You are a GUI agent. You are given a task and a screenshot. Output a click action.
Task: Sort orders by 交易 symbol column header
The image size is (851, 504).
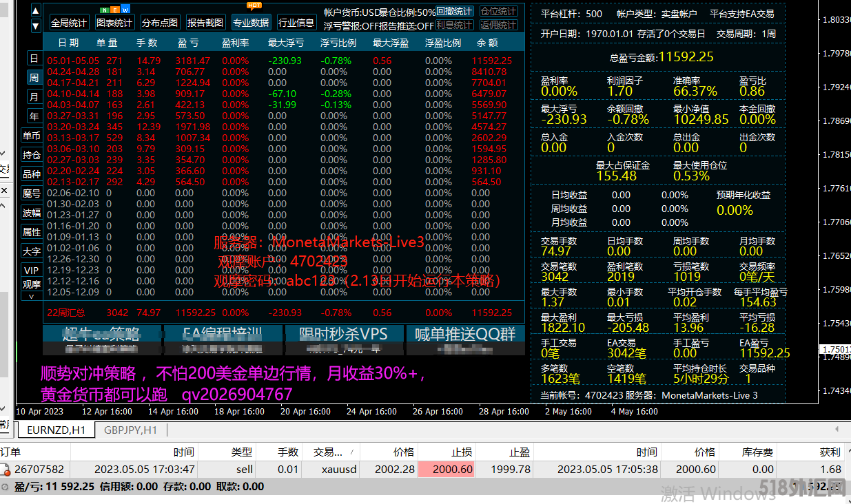click(331, 452)
